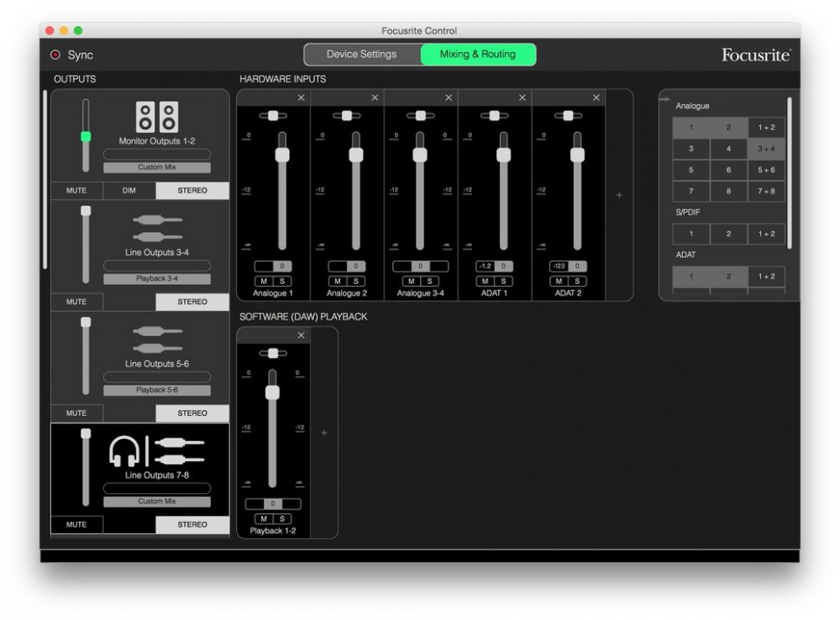Screen dimensions: 840x620
Task: Click the Analogue 2 channel fader handle
Action: tap(356, 155)
